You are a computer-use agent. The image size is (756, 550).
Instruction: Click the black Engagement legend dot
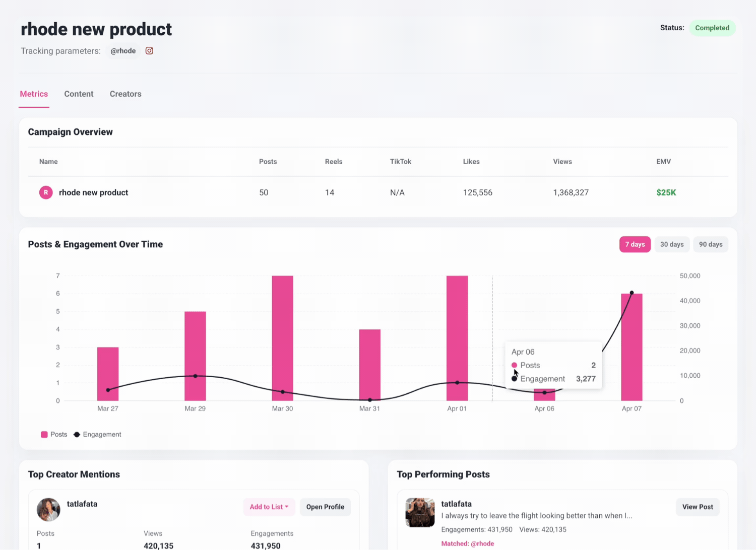click(x=77, y=434)
